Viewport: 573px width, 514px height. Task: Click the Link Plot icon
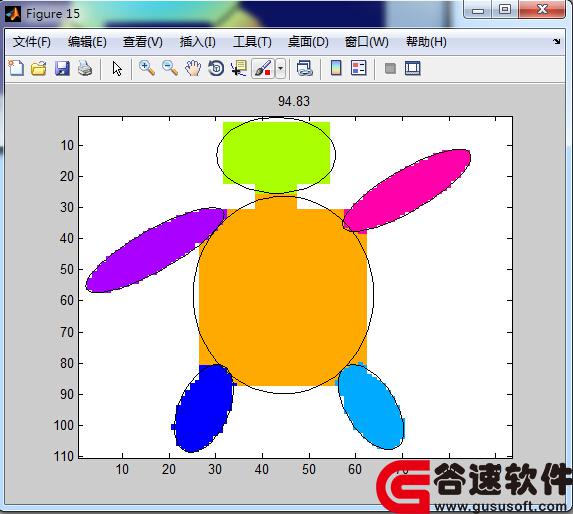(304, 68)
